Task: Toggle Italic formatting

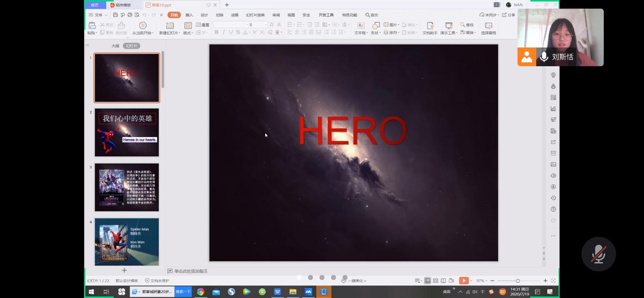Action: 224,32
